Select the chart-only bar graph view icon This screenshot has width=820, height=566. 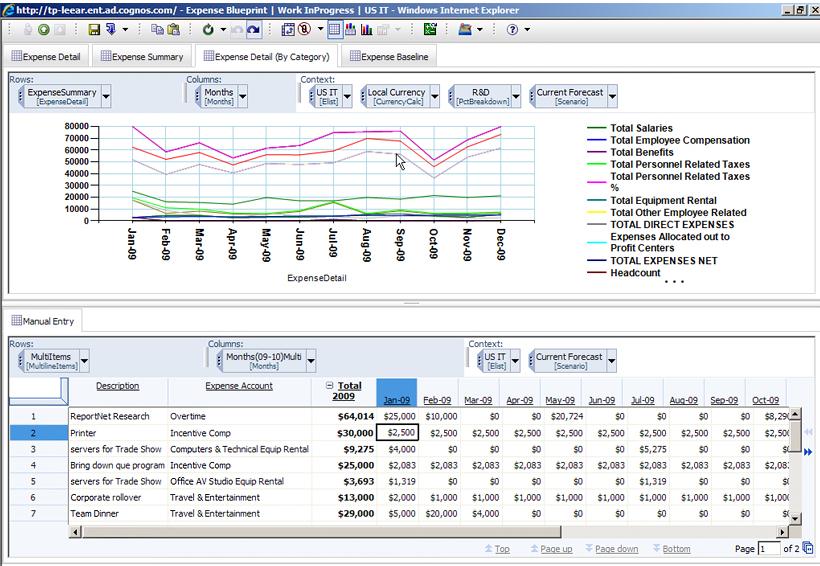point(367,30)
